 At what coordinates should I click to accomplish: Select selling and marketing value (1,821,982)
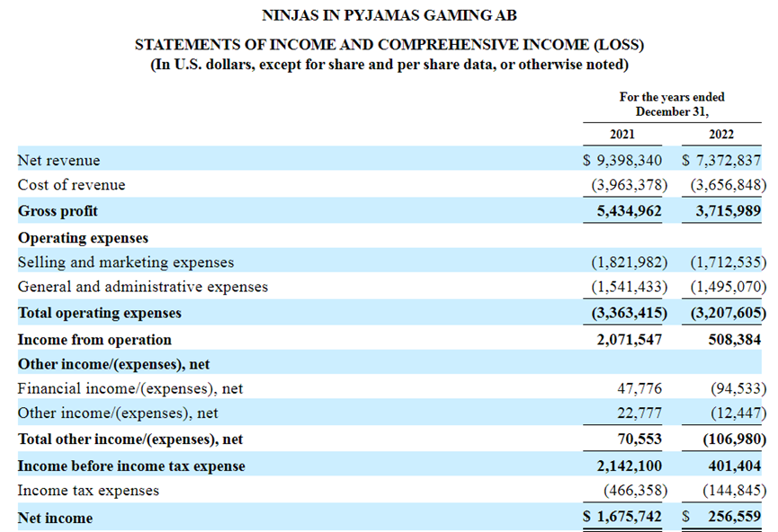pos(630,262)
